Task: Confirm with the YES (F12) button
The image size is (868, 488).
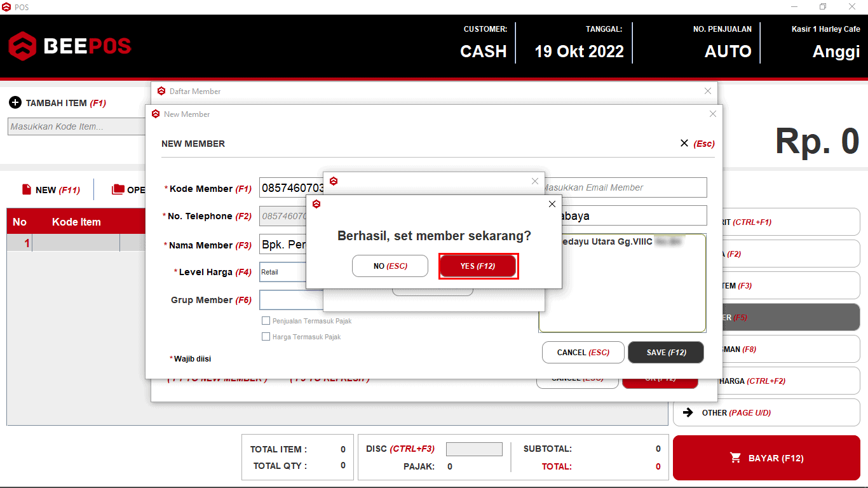Action: 478,266
